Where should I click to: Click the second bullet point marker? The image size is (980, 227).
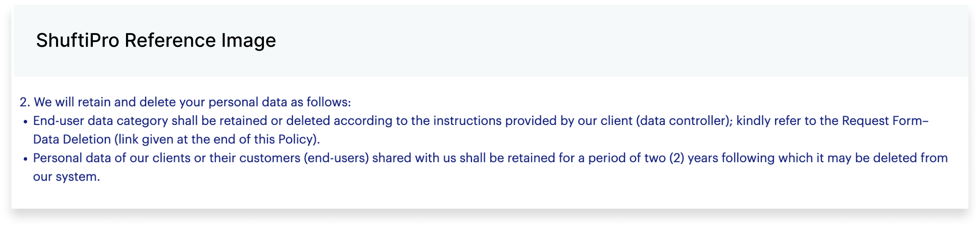click(25, 159)
